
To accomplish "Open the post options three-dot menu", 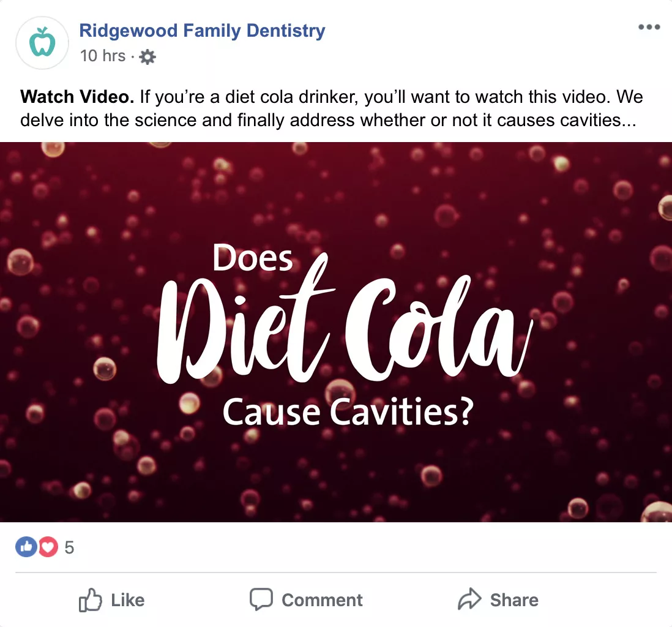I will click(x=649, y=27).
